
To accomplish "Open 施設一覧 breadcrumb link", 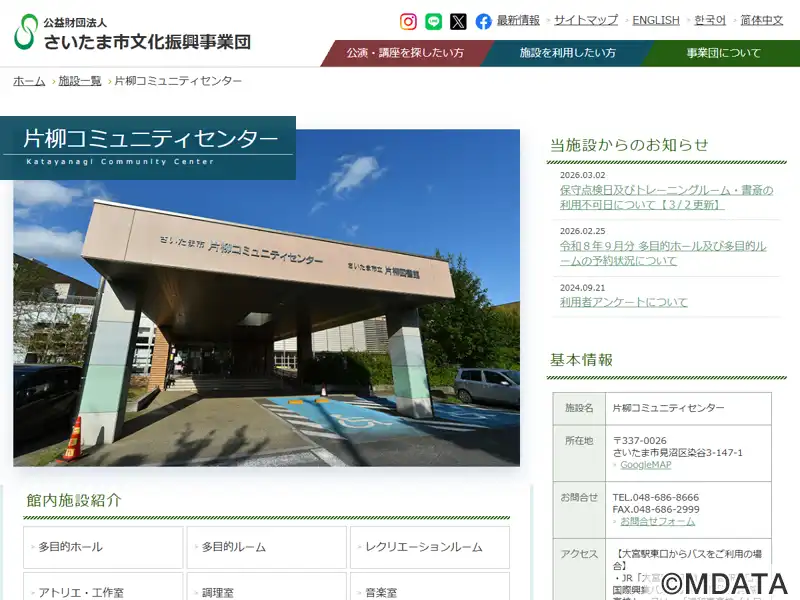I will 80,81.
